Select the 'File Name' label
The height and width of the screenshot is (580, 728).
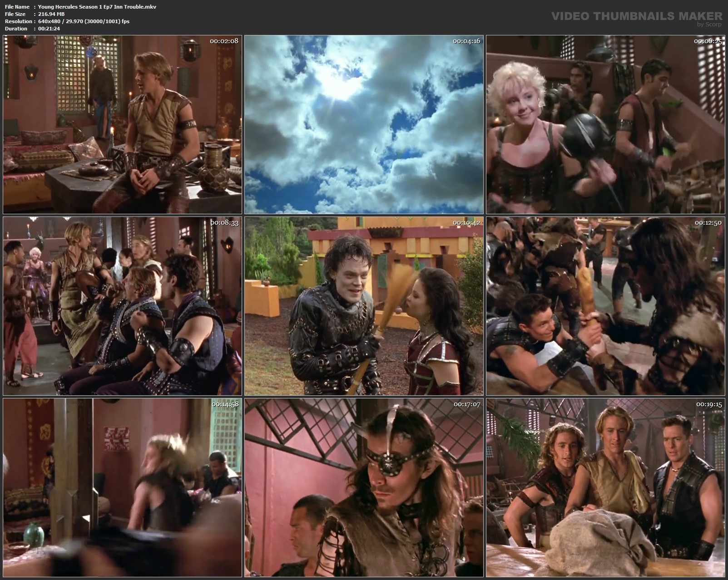[17, 7]
